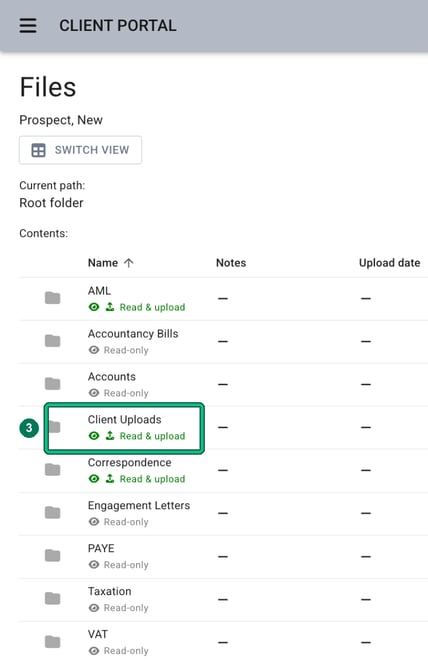428x666 pixels.
Task: Click the green eye icon under AML
Action: coord(94,307)
